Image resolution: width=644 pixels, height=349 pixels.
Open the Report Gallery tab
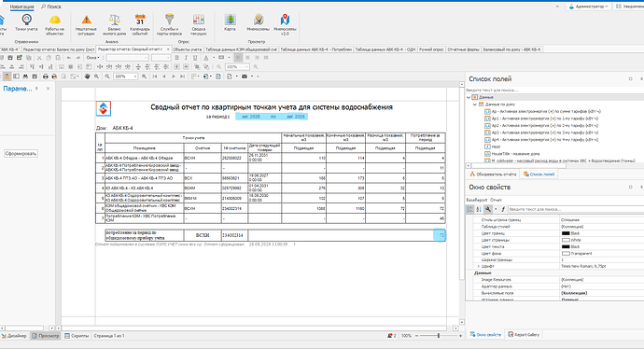tap(525, 335)
